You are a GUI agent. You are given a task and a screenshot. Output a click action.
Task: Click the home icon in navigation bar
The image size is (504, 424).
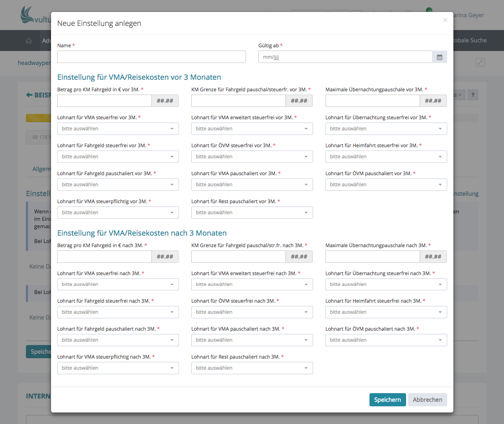[29, 41]
